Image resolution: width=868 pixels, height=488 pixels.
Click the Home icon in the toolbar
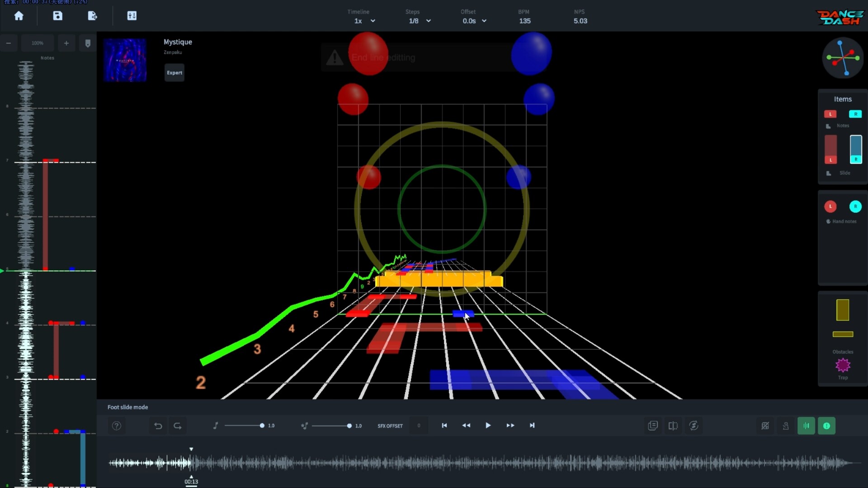point(19,15)
